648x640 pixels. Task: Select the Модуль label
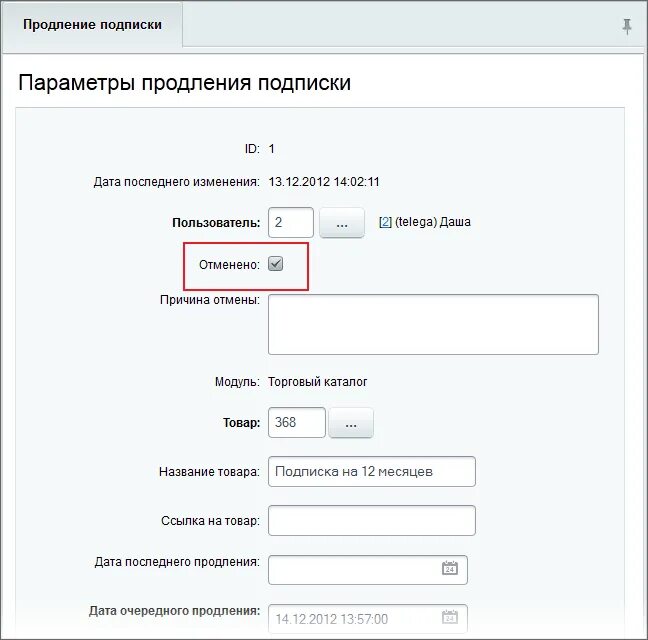point(237,382)
